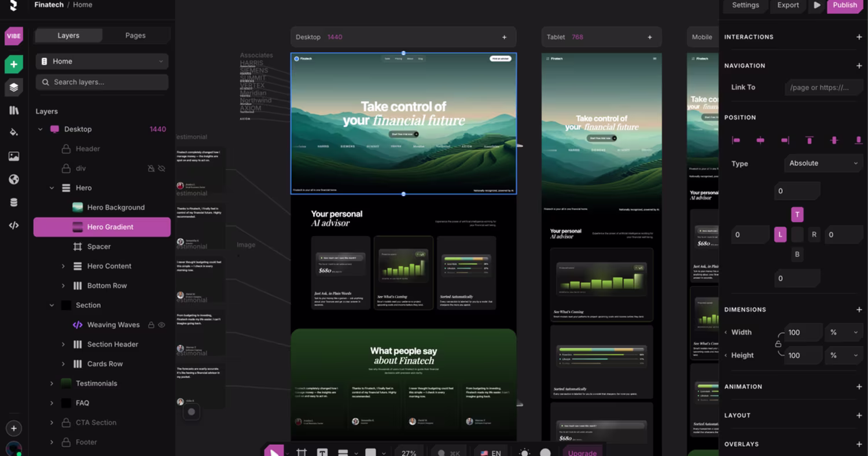The image size is (868, 456).
Task: Focus the Search layers field
Action: [102, 82]
